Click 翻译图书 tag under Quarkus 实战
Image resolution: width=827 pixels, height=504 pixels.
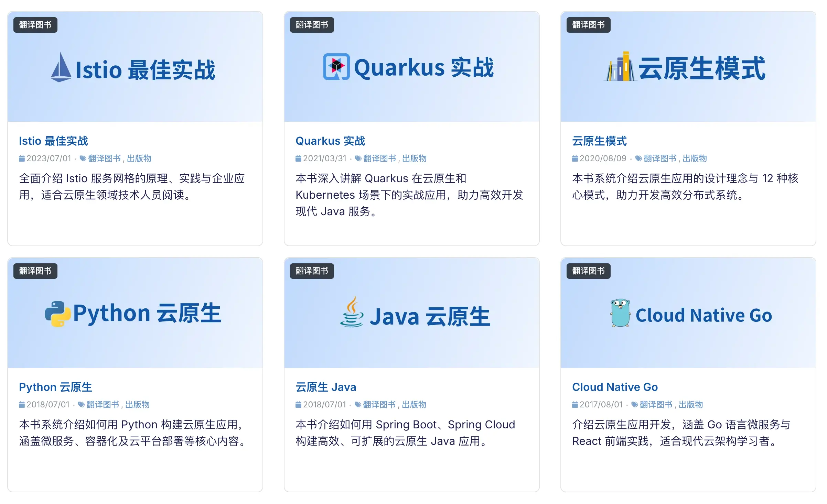click(379, 158)
